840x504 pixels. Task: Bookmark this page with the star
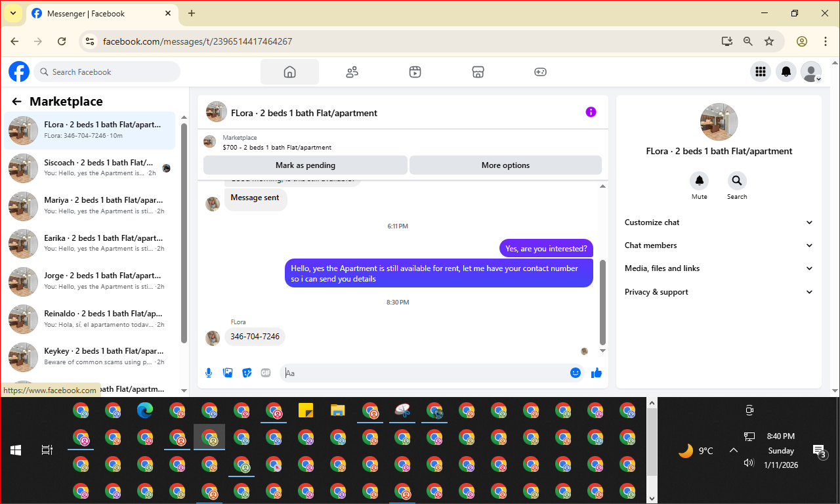coord(769,41)
